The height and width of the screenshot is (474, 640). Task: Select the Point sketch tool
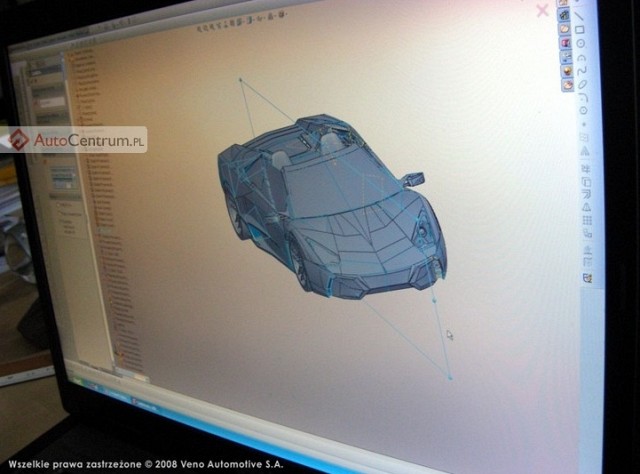(x=584, y=124)
